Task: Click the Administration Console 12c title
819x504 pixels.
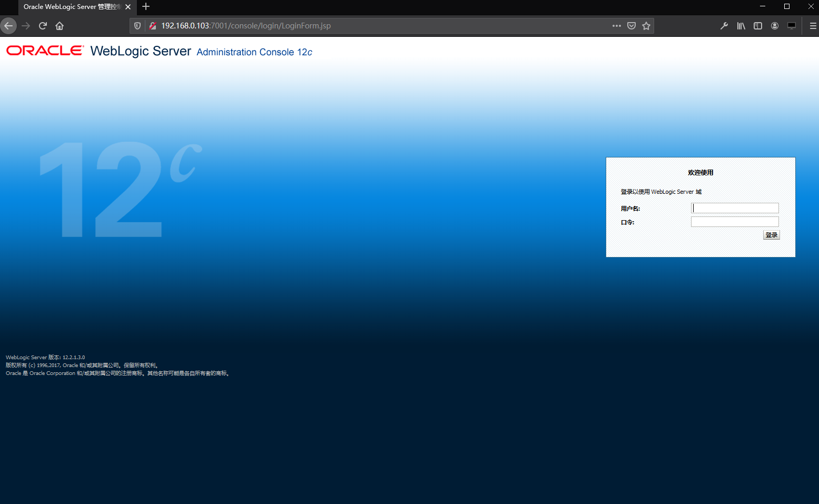Action: click(254, 52)
